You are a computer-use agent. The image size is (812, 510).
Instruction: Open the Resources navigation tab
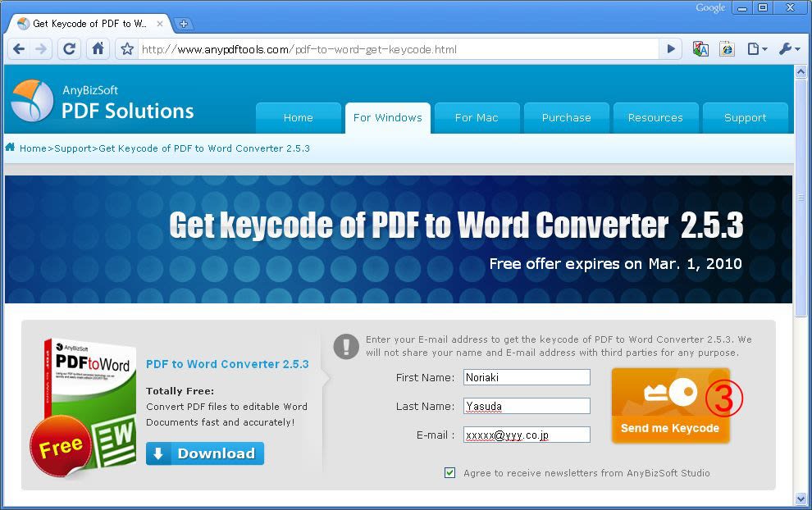pyautogui.click(x=655, y=118)
